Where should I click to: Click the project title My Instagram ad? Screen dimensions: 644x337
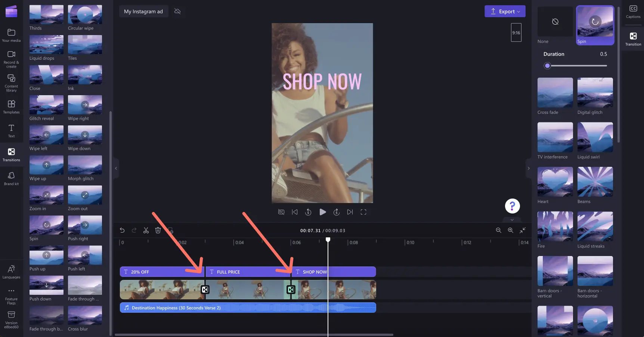point(143,11)
